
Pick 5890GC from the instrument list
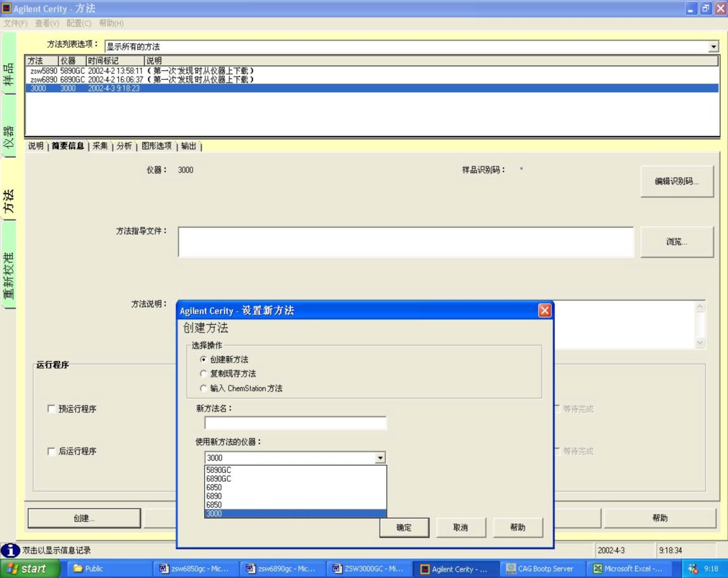pyautogui.click(x=295, y=470)
